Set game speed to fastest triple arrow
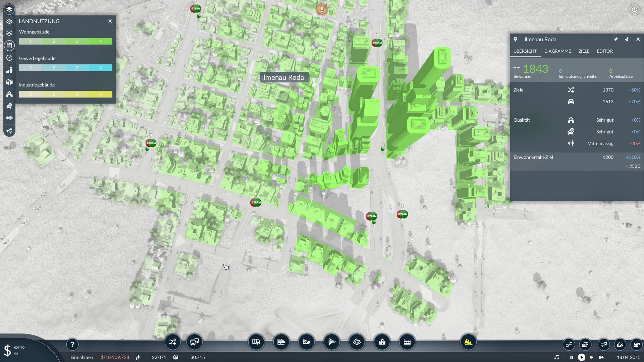Image resolution: width=644 pixels, height=362 pixels. [601, 357]
